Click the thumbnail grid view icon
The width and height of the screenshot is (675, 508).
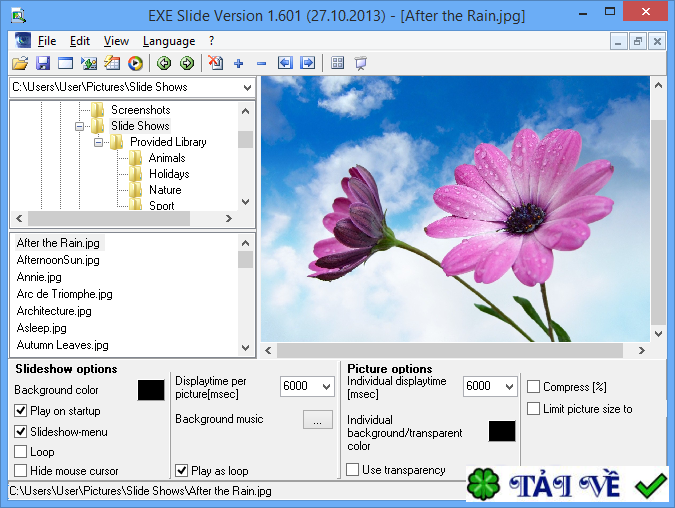coord(337,63)
